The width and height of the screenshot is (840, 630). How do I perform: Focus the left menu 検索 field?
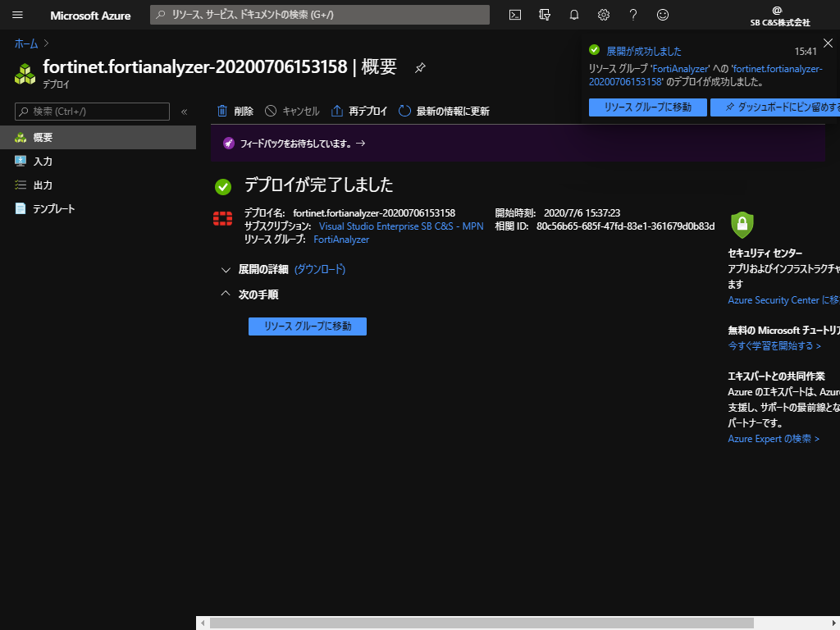pyautogui.click(x=92, y=112)
